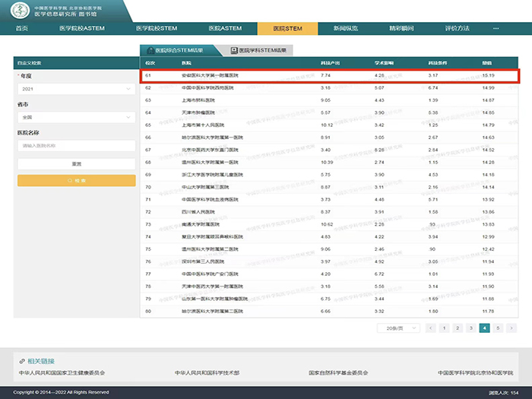Open the 中华人民共和国科学技术部 link
Viewport: 532px width, 399px height.
point(207,373)
